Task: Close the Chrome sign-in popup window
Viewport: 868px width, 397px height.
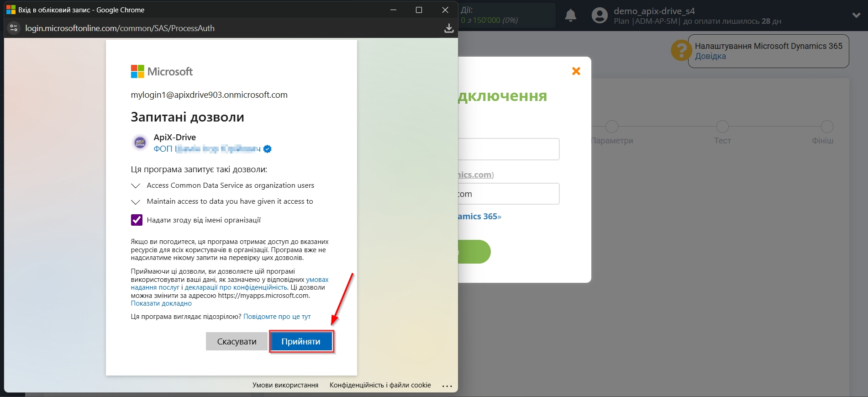Action: pyautogui.click(x=445, y=10)
